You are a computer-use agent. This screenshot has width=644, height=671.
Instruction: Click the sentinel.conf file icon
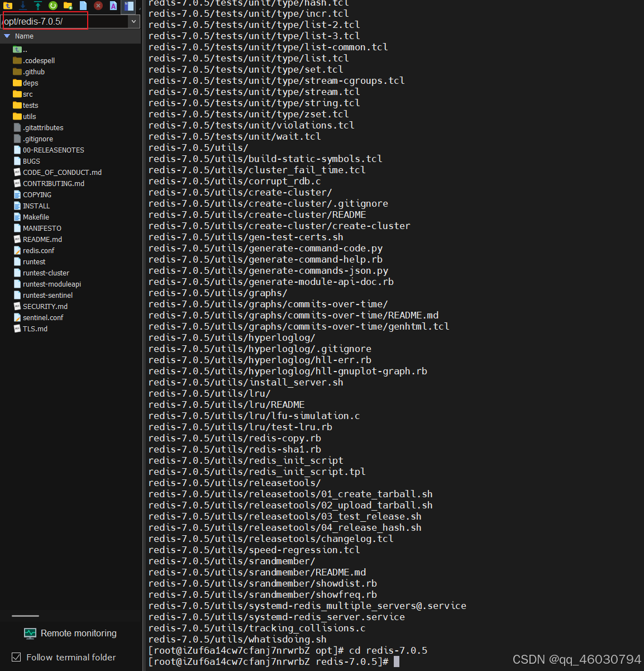pyautogui.click(x=17, y=317)
